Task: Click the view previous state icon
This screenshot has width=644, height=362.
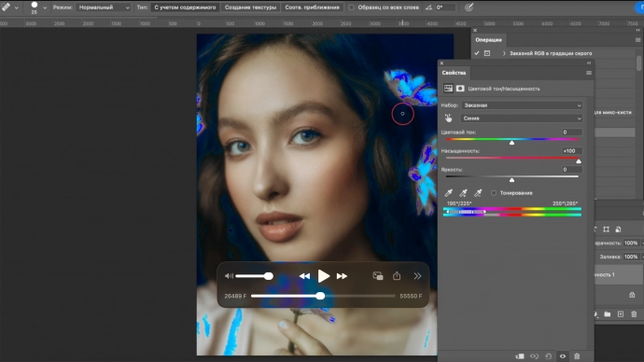Action: pos(534,356)
